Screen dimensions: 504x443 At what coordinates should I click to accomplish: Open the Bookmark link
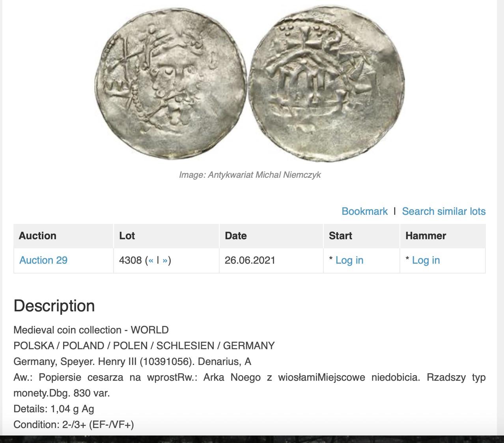(x=364, y=211)
